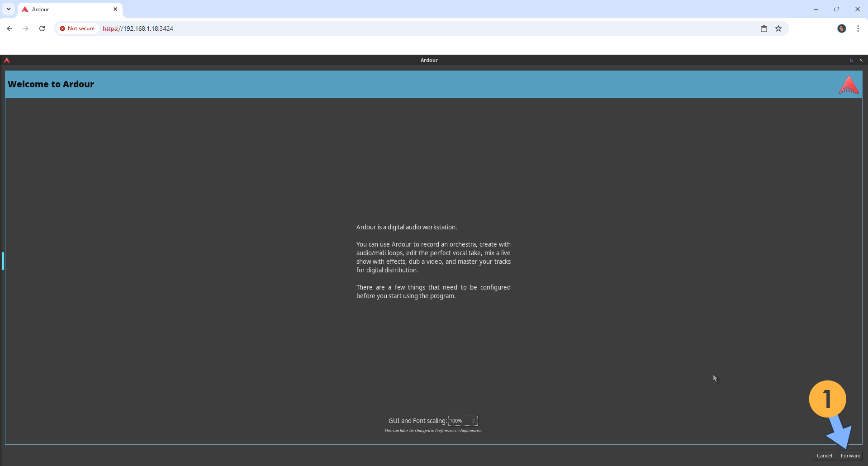Click the clipboard share icon in address bar
The width and height of the screenshot is (868, 466).
764,29
